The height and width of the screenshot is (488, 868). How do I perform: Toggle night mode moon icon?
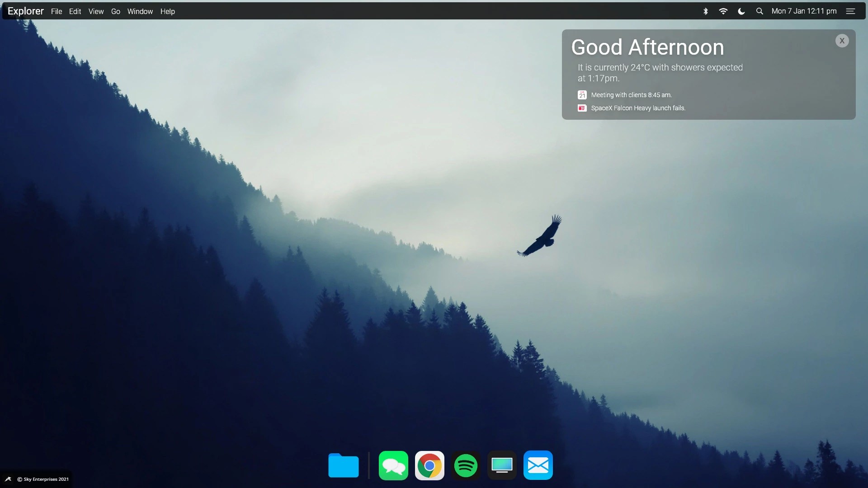[x=741, y=11]
